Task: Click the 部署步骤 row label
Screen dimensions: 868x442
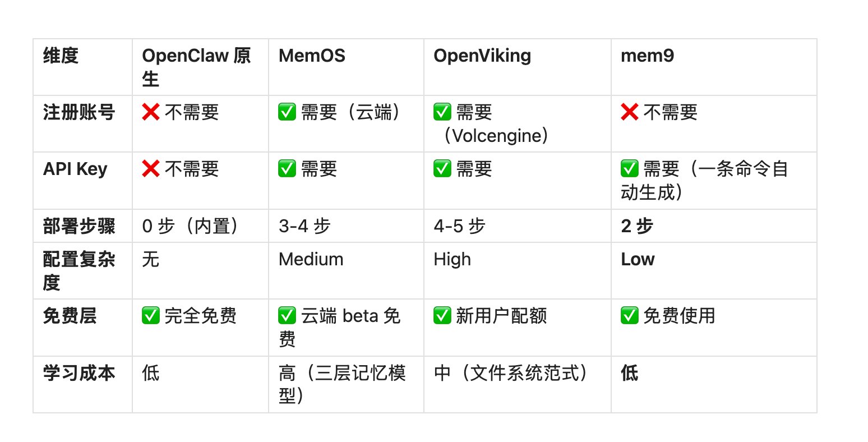Action: [x=79, y=226]
